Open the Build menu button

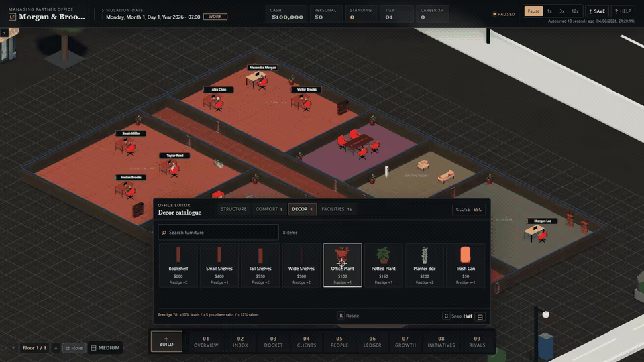click(x=166, y=341)
